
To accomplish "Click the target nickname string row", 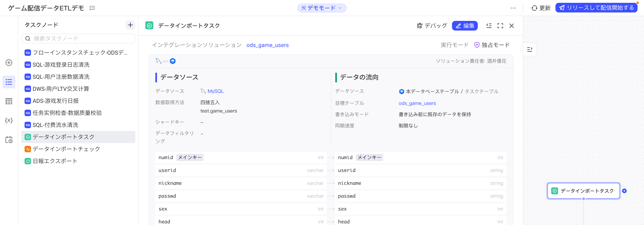I will 420,183.
